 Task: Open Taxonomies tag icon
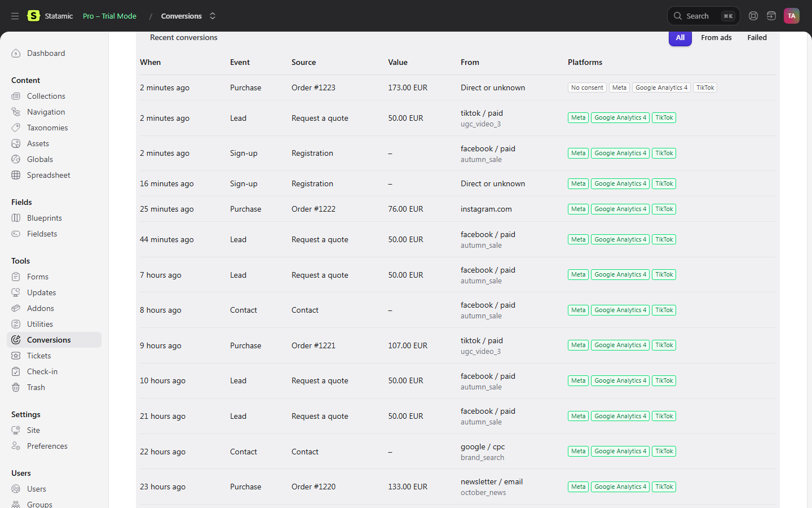pyautogui.click(x=16, y=128)
